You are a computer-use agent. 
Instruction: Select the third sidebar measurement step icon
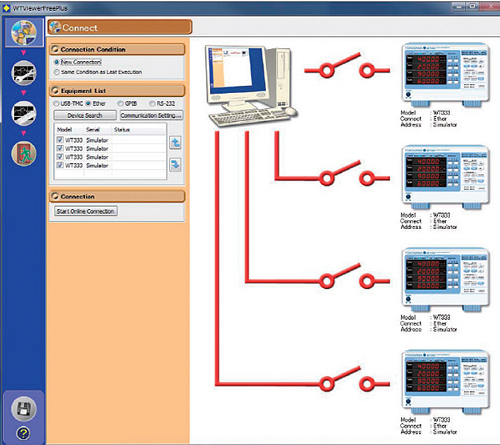point(23,113)
